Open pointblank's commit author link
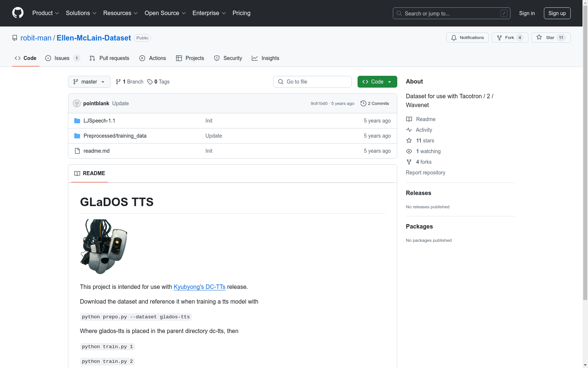This screenshot has height=368, width=588. tap(96, 103)
